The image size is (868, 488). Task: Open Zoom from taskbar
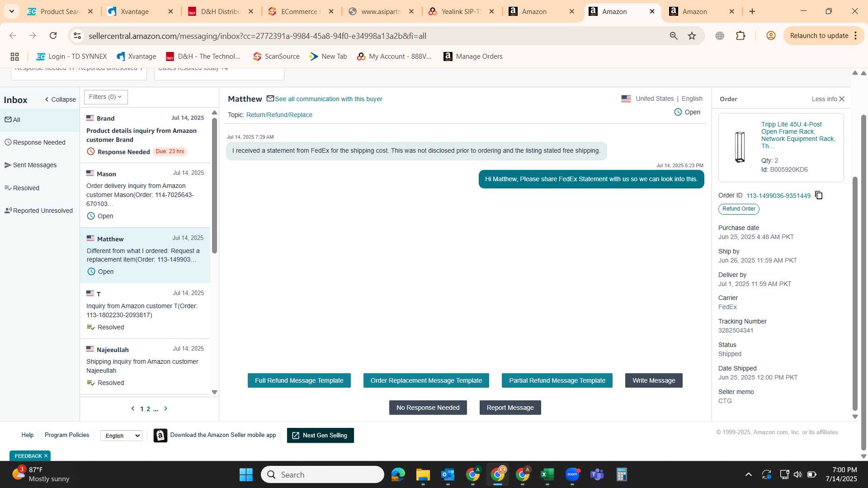coord(572,474)
